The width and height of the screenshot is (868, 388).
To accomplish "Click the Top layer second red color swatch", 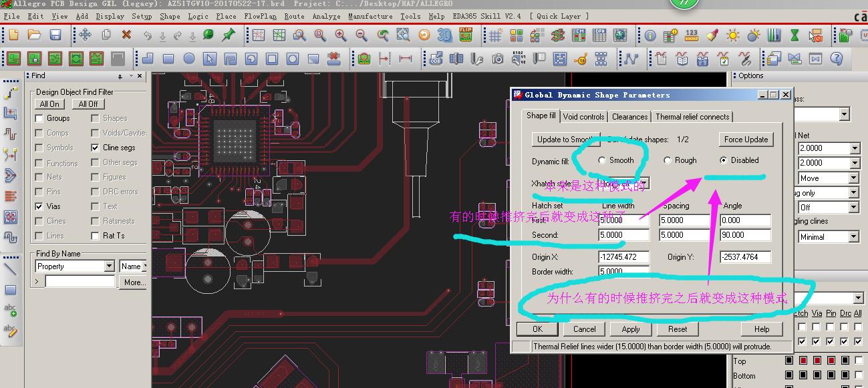I will [x=804, y=361].
